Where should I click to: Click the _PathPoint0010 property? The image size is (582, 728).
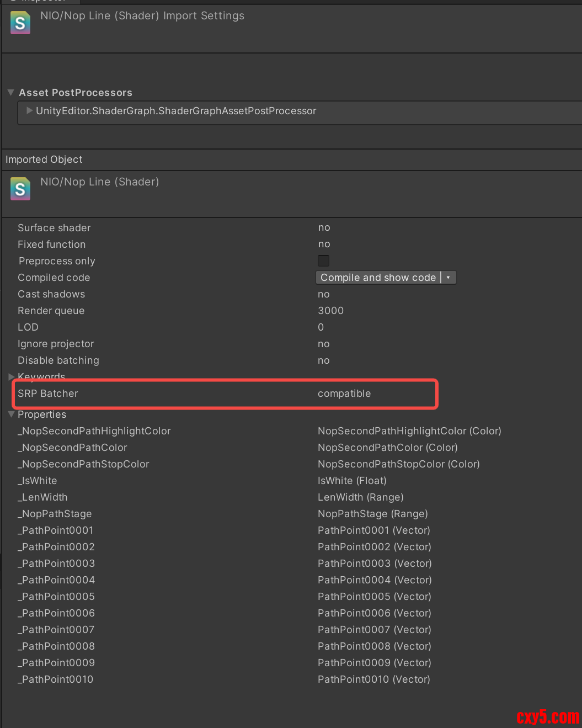pos(56,679)
